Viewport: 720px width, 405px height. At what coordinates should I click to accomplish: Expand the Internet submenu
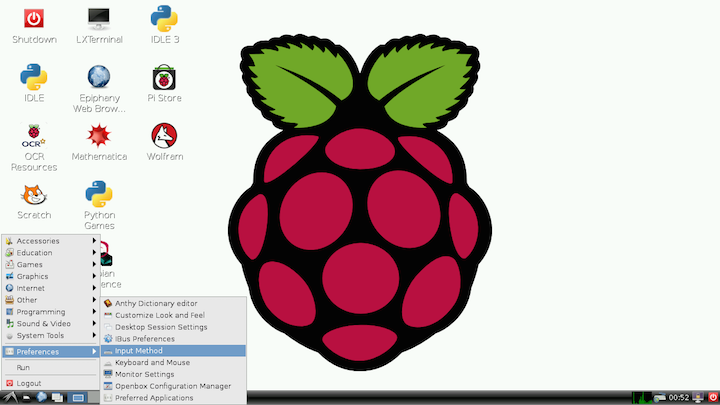coord(51,288)
